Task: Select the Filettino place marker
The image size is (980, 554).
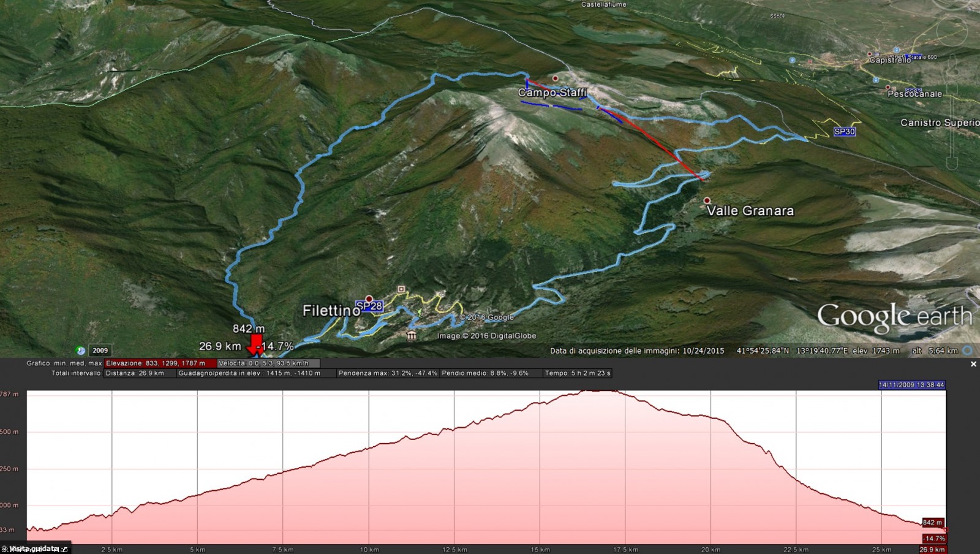Action: [369, 299]
